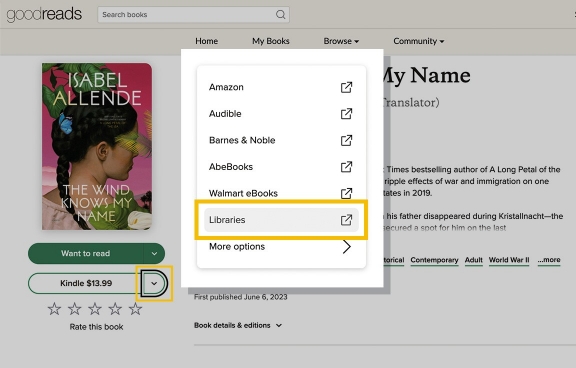
Task: Expand the Kindle buy options dropdown arrow
Action: [x=154, y=283]
